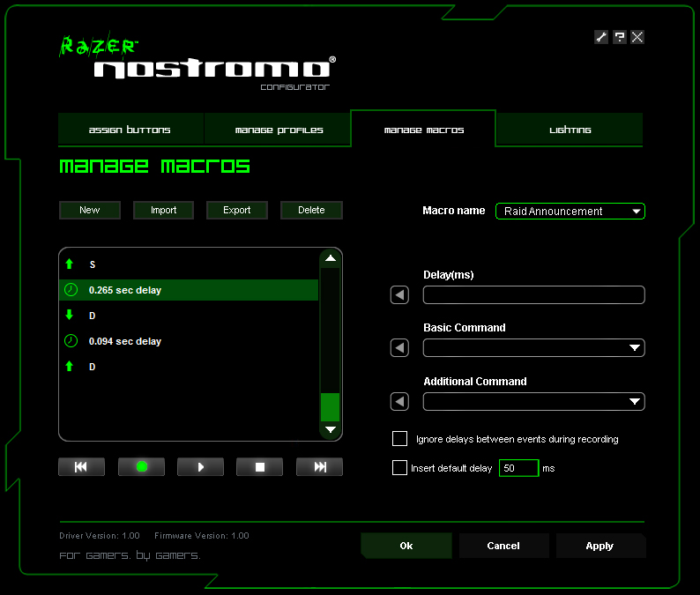Click the up-arrow icon beside S
Image resolution: width=700 pixels, height=595 pixels.
[x=69, y=264]
